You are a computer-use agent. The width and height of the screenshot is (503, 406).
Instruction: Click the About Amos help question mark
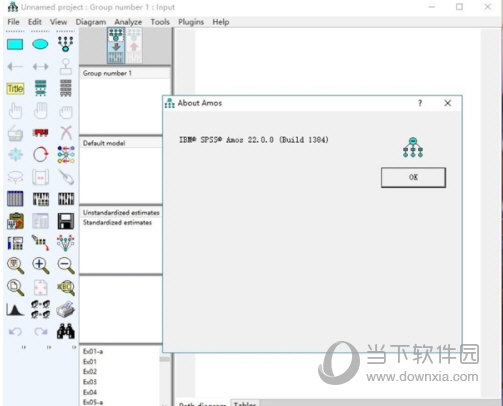tap(420, 103)
